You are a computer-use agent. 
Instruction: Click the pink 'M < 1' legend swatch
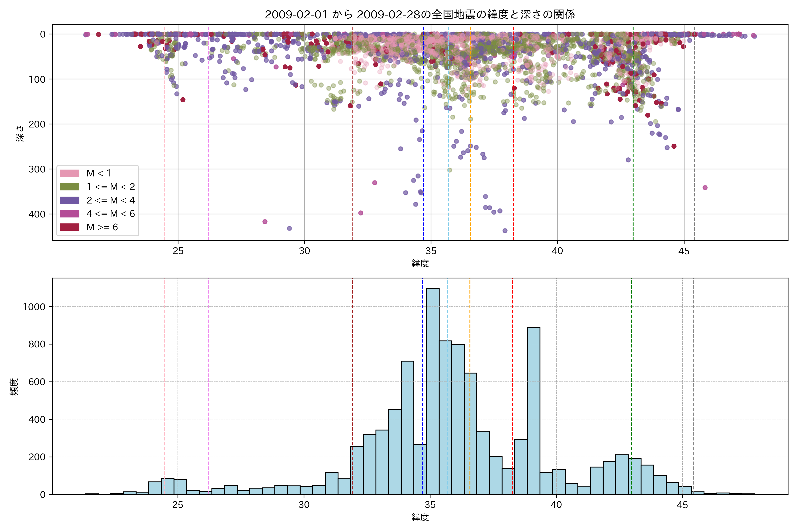70,173
